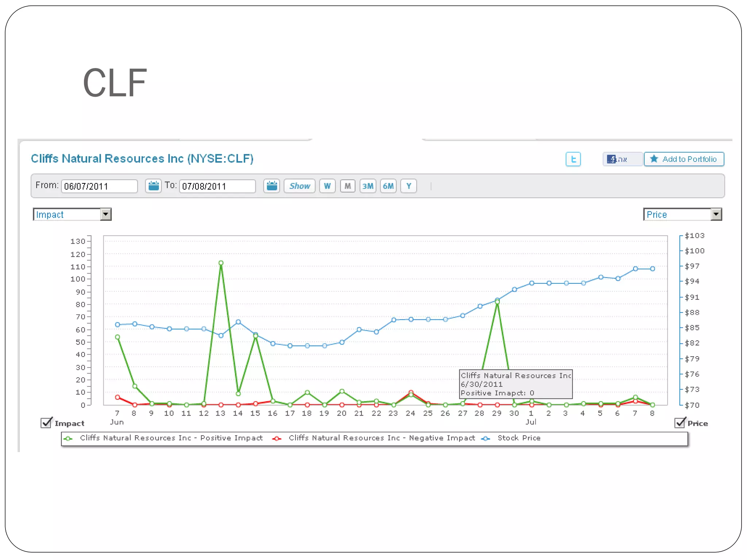Screen dimensions: 747x560
Task: Click the Show button
Action: point(299,186)
